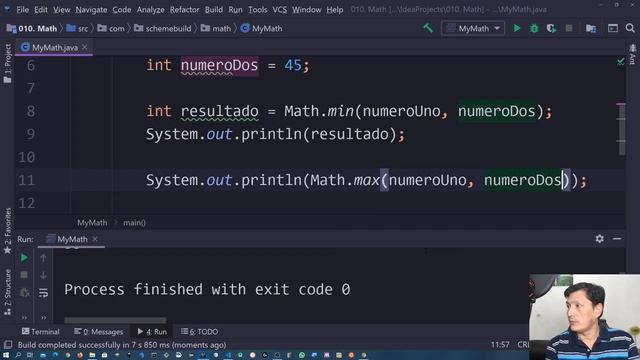The width and height of the screenshot is (640, 360).
Task: Select the 010. Math project breadcrumb
Action: click(x=32, y=29)
